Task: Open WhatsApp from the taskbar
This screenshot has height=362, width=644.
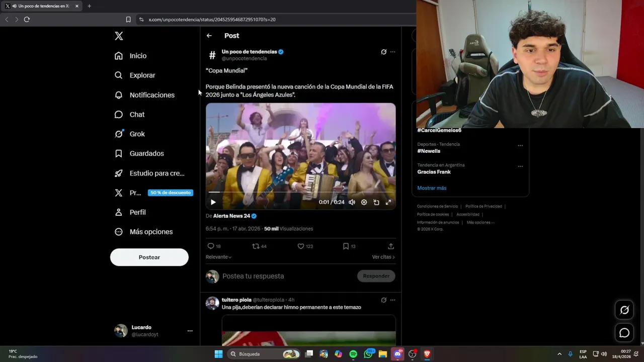Action: [x=368, y=354]
